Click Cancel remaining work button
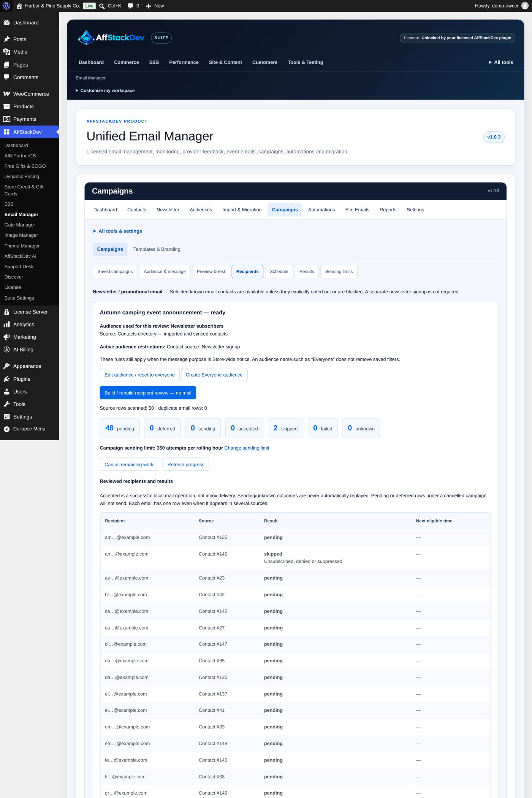This screenshot has height=798, width=532. (x=129, y=464)
